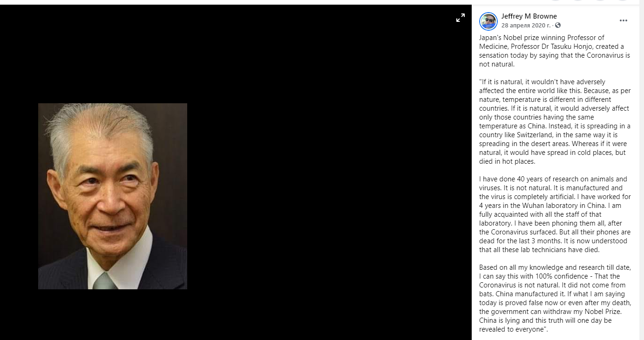
Task: Click the paragraph starting "I have done 40 years"
Action: pos(555,214)
